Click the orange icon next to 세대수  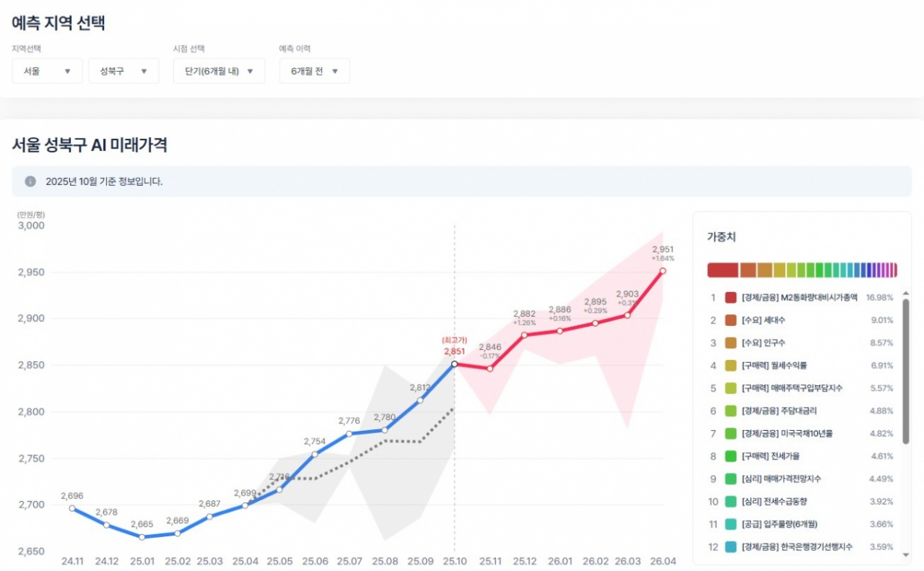point(731,321)
